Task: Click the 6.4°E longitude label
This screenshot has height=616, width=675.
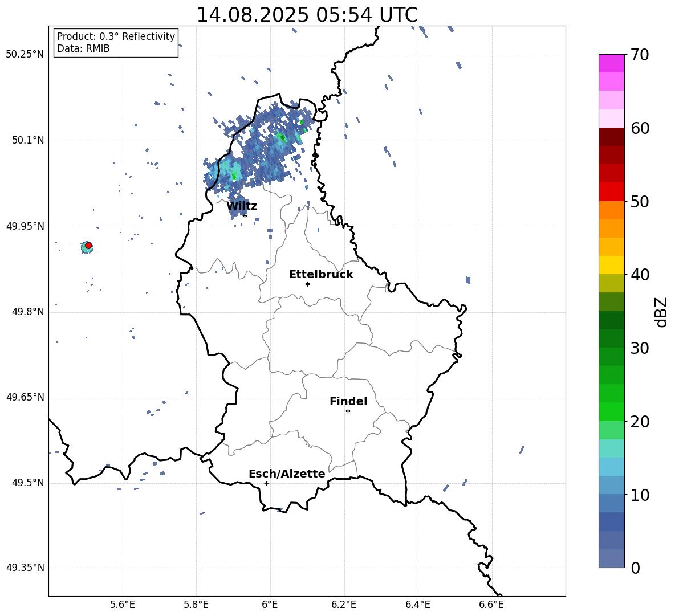Action: click(417, 605)
